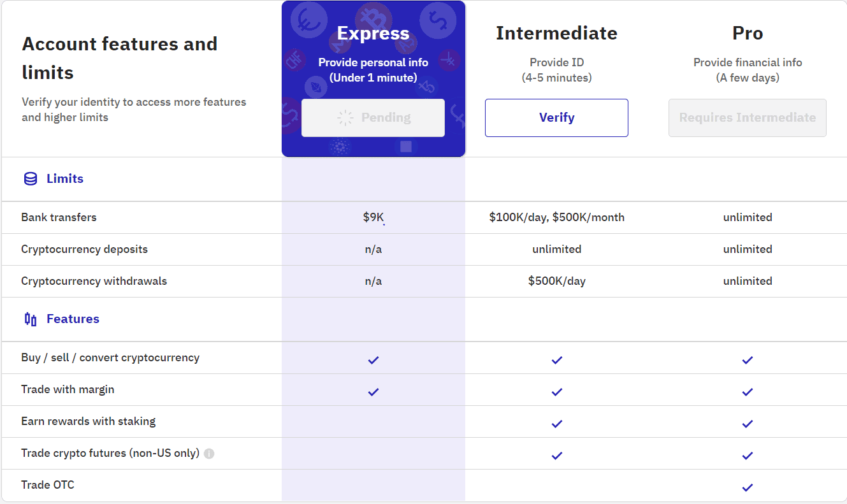
Task: Click Express checkmark for buy/sell/convert
Action: click(x=373, y=360)
